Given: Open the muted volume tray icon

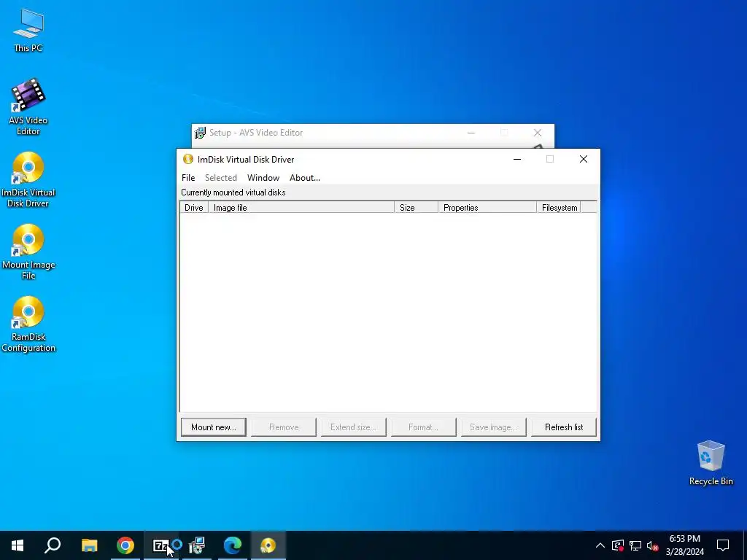Looking at the screenshot, I should [x=653, y=545].
